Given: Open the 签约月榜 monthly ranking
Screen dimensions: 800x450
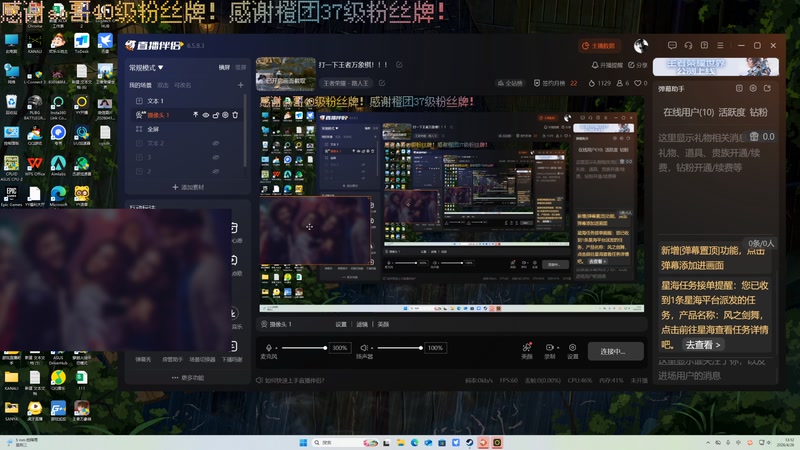Looking at the screenshot, I should coord(555,83).
